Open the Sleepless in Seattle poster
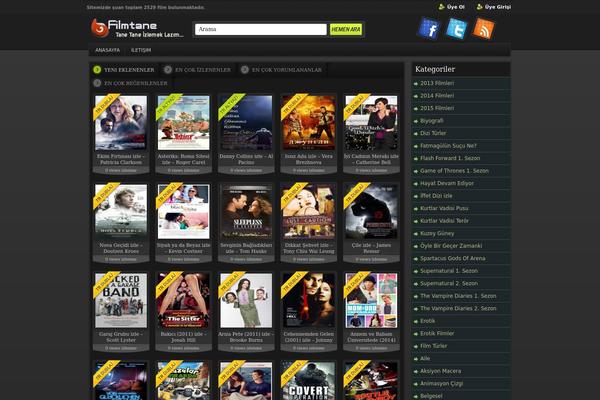 coord(246,211)
